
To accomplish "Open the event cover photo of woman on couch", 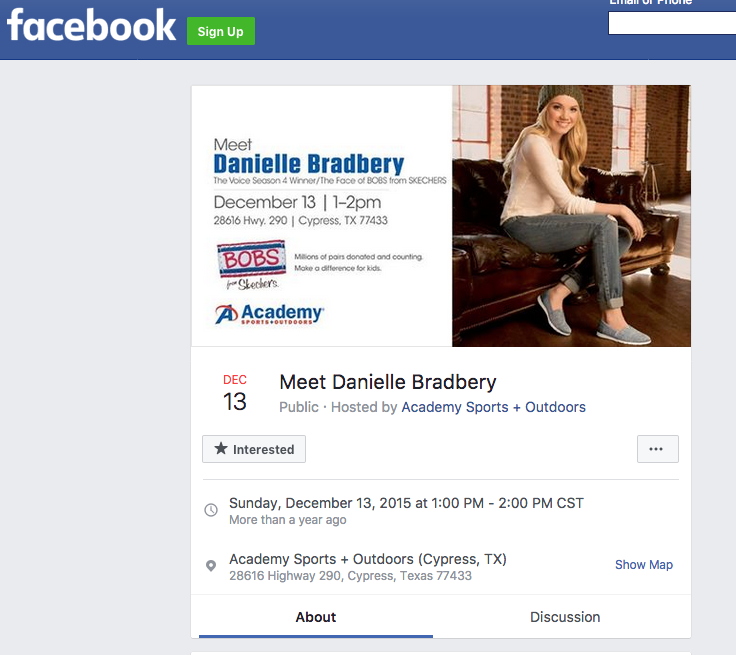I will tap(571, 216).
